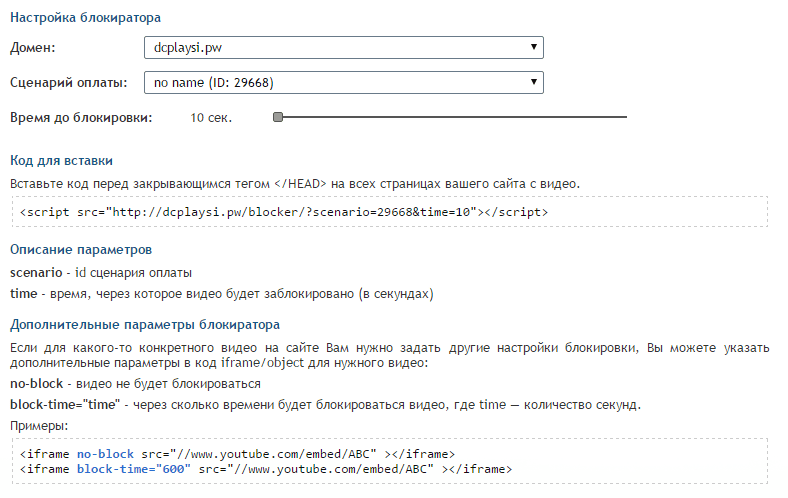Open the Домен dropdown showing dcplaysi.pw
The height and width of the screenshot is (498, 788).
coord(344,47)
